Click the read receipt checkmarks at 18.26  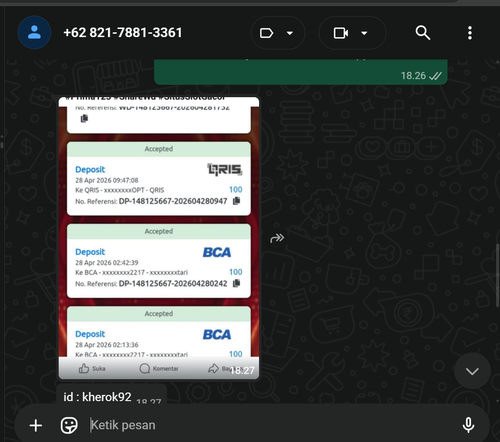tap(435, 76)
